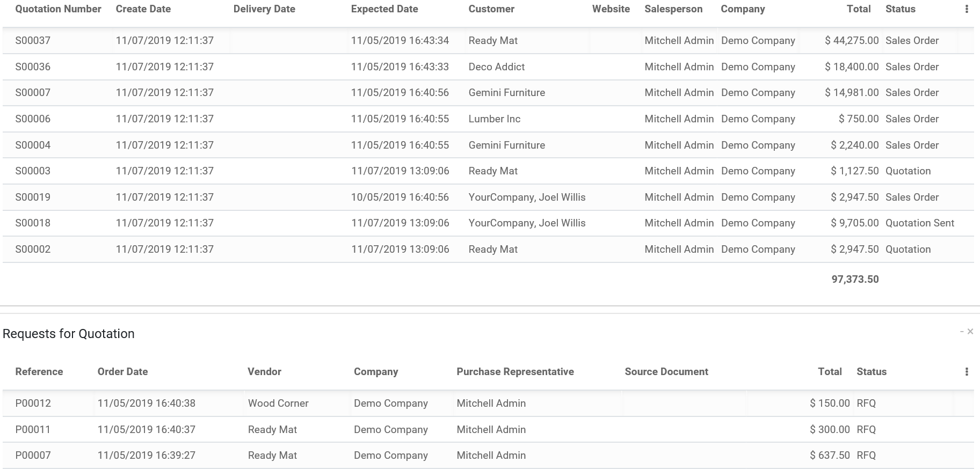Sort RFQ table by Company header
The width and height of the screenshot is (980, 469).
pyautogui.click(x=376, y=372)
